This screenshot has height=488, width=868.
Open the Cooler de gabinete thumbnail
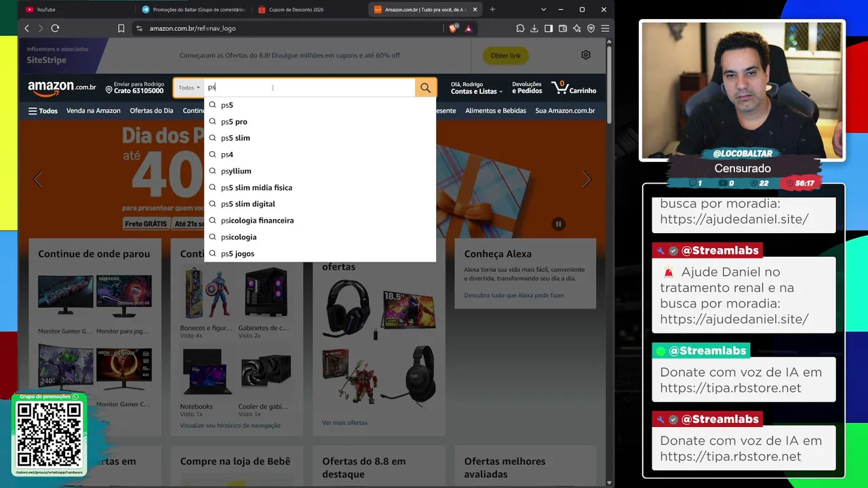(266, 372)
